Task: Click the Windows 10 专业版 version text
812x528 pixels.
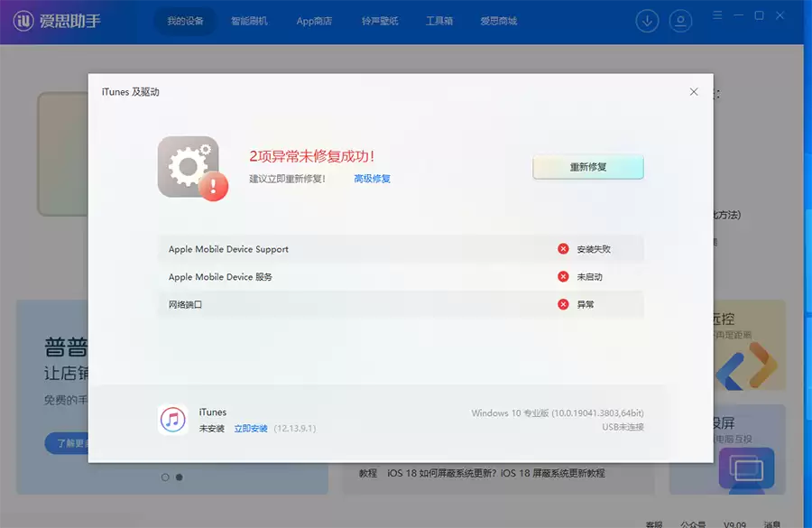Action: tap(558, 413)
